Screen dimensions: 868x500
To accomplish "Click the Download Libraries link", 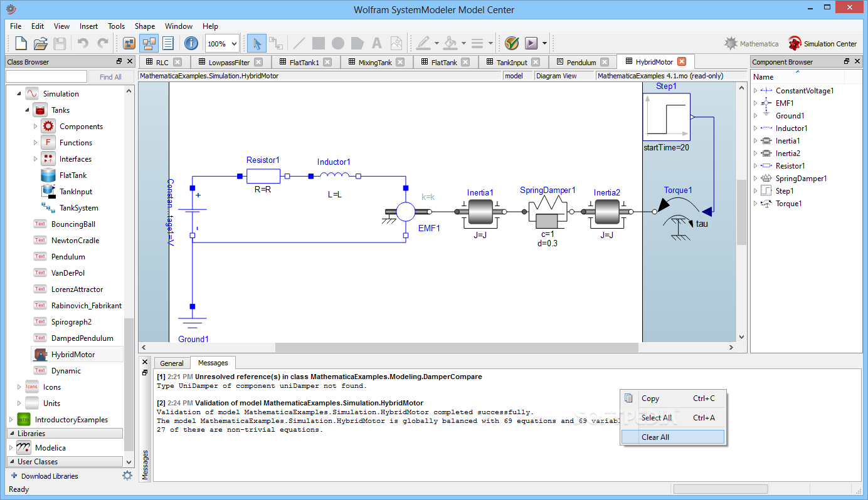I will tap(50, 476).
